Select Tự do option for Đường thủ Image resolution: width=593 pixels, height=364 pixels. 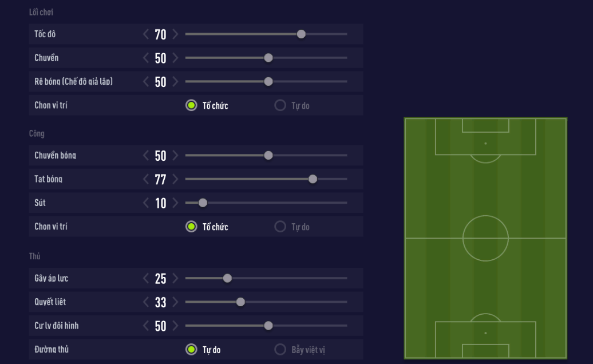coord(191,349)
